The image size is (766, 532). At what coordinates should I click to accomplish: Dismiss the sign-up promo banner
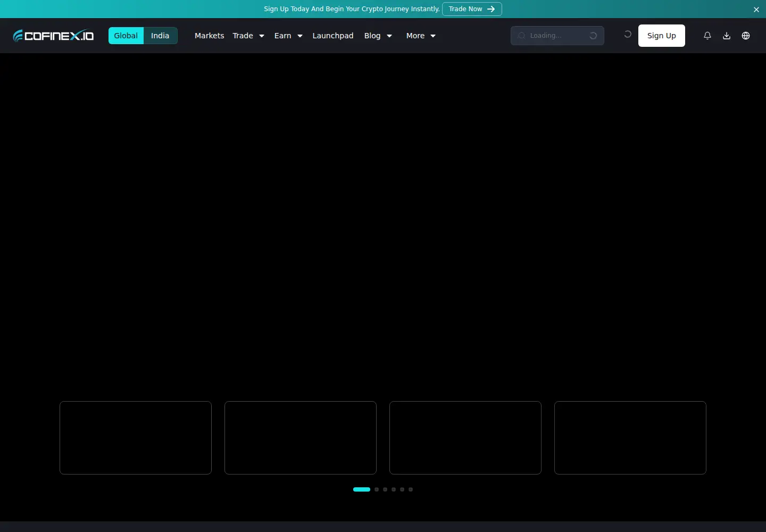pyautogui.click(x=756, y=10)
